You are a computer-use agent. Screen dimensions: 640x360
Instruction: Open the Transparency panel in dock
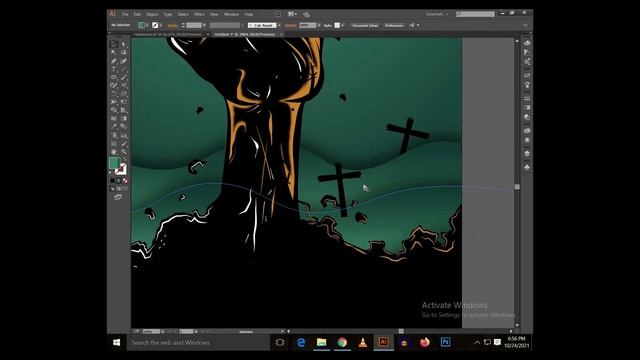(527, 117)
